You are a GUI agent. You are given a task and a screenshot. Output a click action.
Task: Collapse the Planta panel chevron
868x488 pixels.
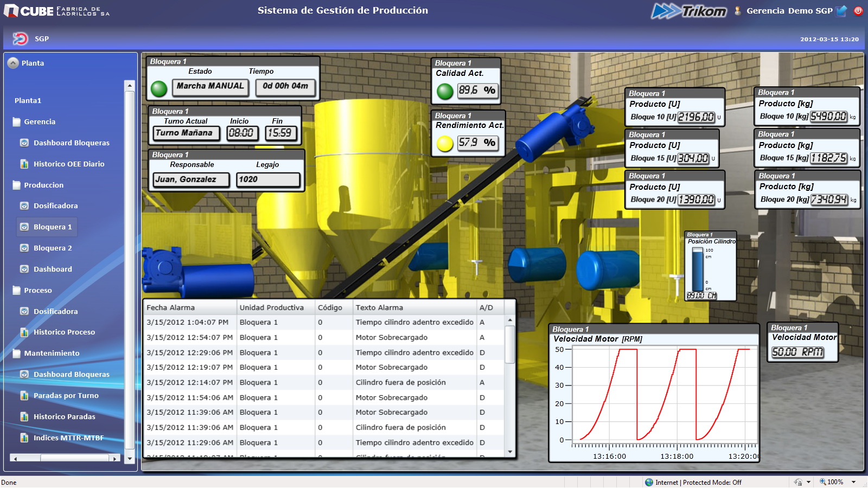[13, 63]
